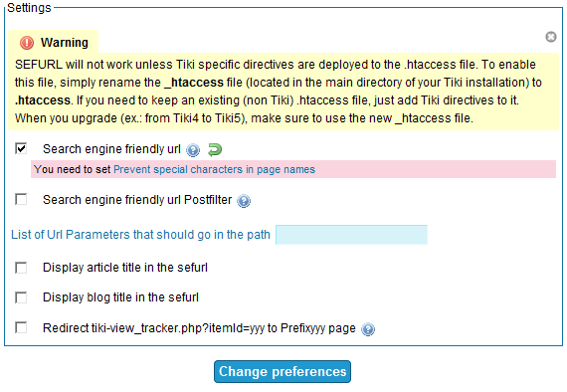The height and width of the screenshot is (392, 567).
Task: Click the red Warning exclamation icon
Action: 27,43
